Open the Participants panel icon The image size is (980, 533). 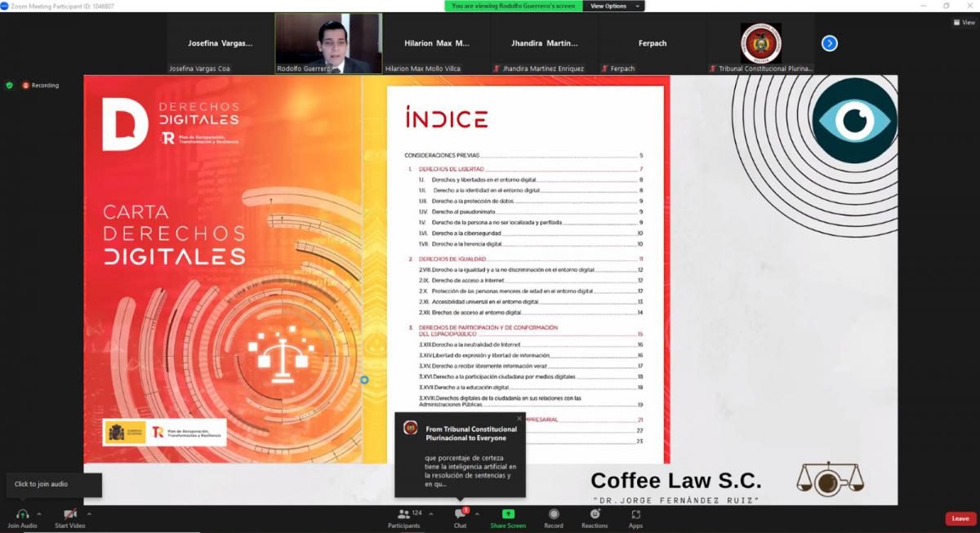click(403, 514)
